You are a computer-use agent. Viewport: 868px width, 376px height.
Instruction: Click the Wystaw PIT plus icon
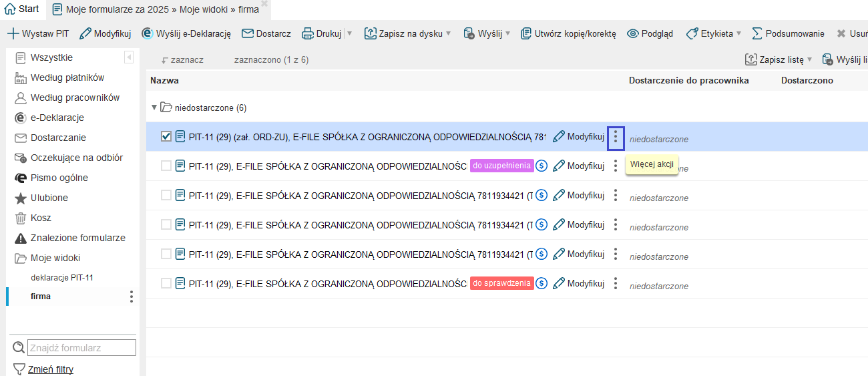[13, 33]
